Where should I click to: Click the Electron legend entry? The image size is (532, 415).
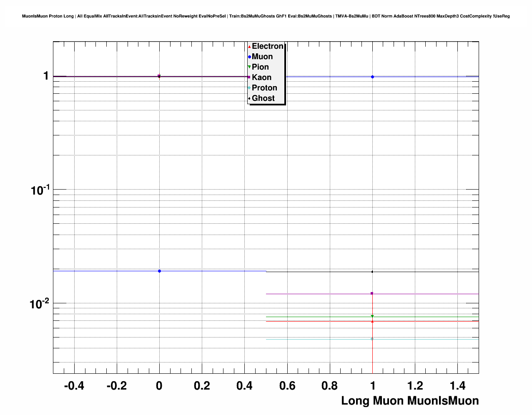[266, 46]
